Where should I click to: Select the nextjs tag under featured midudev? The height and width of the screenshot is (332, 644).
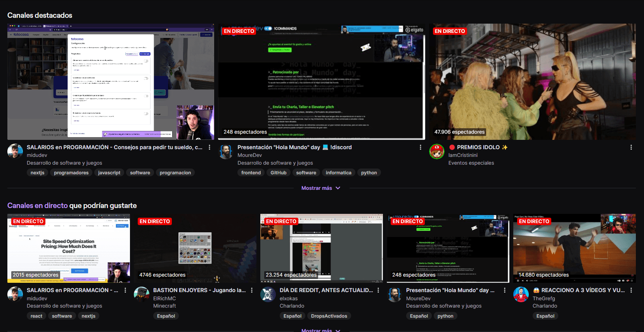point(38,173)
